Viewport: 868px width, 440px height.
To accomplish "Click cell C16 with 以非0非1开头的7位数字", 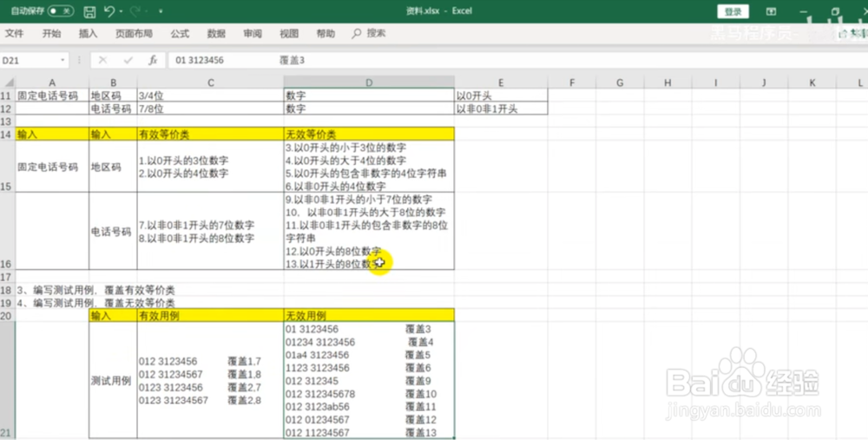I will [x=210, y=232].
